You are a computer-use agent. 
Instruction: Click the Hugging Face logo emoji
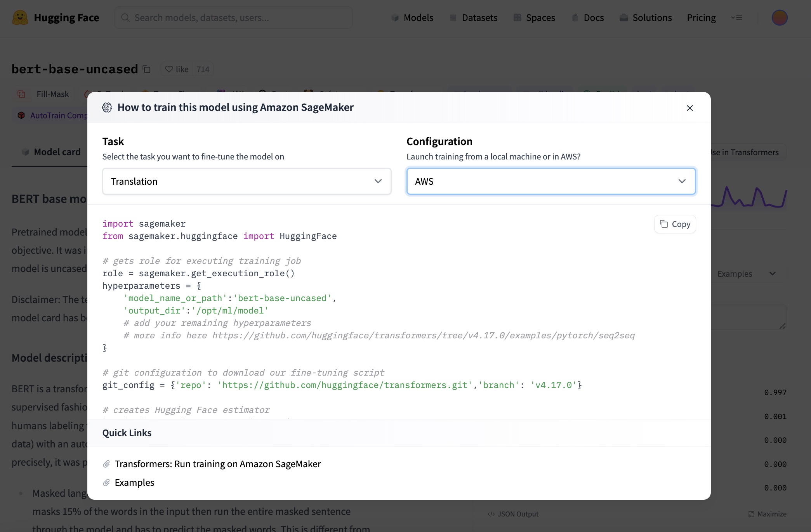20,18
